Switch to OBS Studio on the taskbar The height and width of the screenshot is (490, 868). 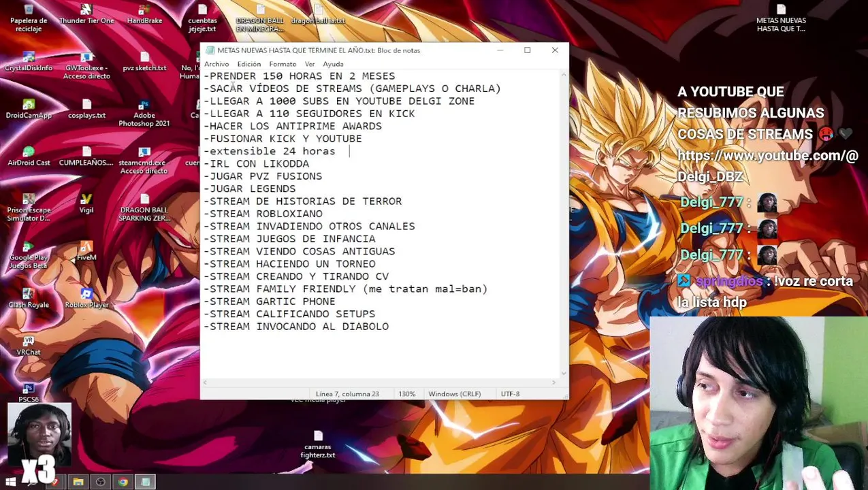click(x=101, y=482)
